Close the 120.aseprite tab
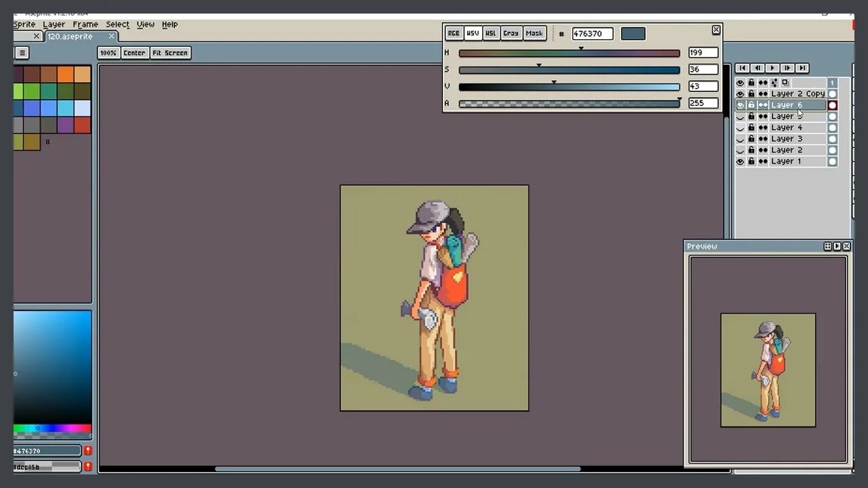 [x=112, y=37]
